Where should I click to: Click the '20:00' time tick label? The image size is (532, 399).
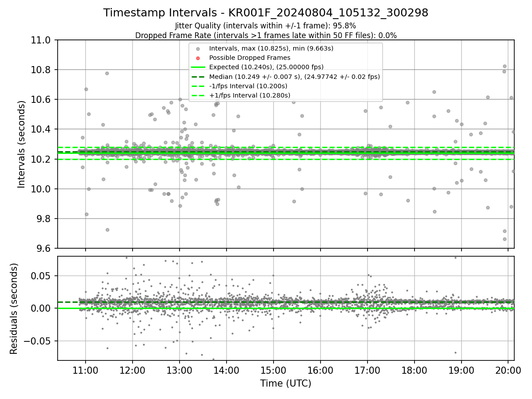509,370
